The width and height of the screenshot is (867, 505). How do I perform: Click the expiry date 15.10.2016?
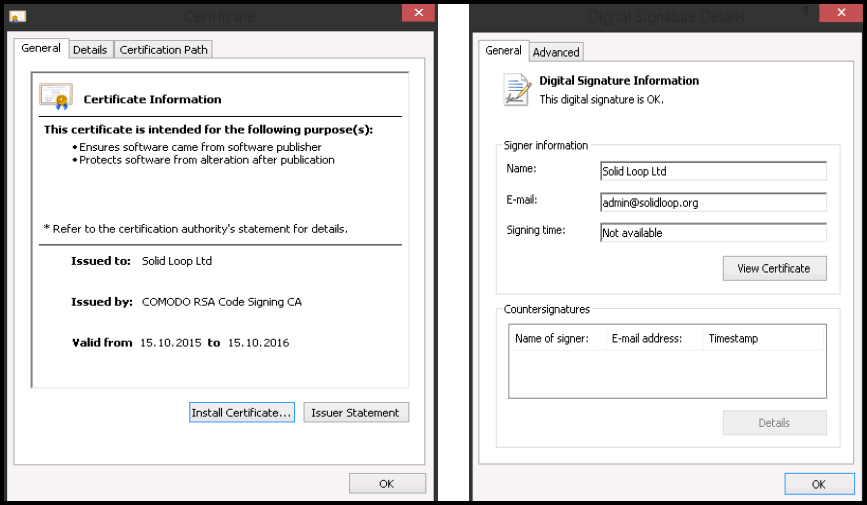click(258, 343)
